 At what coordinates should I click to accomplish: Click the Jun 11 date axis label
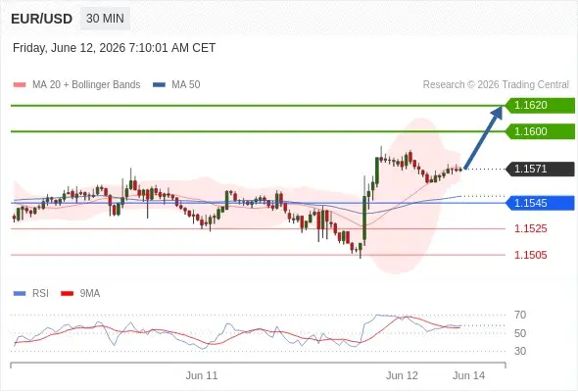(x=202, y=375)
